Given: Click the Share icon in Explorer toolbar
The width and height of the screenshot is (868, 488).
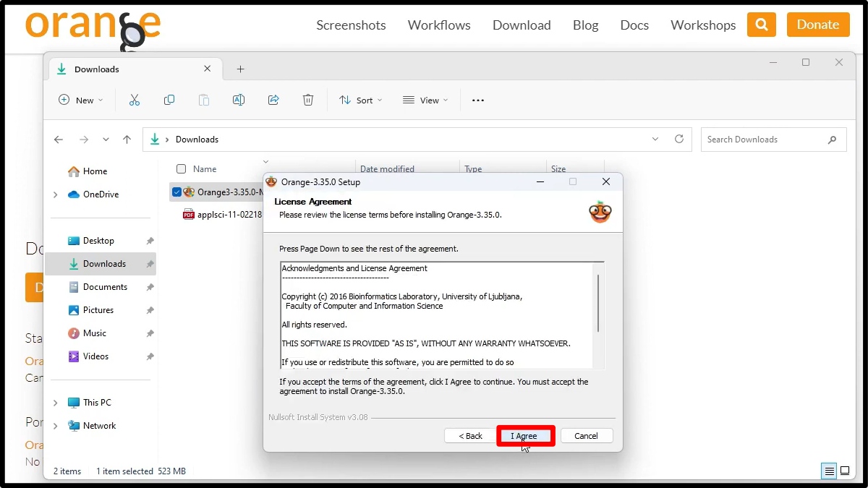Looking at the screenshot, I should (x=273, y=100).
